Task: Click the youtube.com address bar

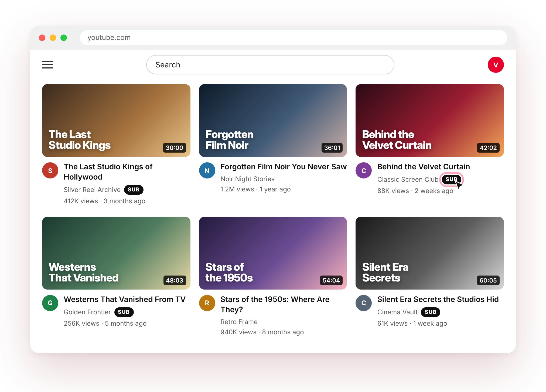Action: point(294,37)
